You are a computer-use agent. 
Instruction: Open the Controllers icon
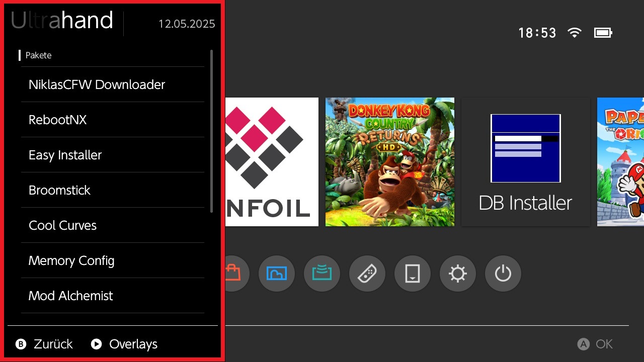367,274
